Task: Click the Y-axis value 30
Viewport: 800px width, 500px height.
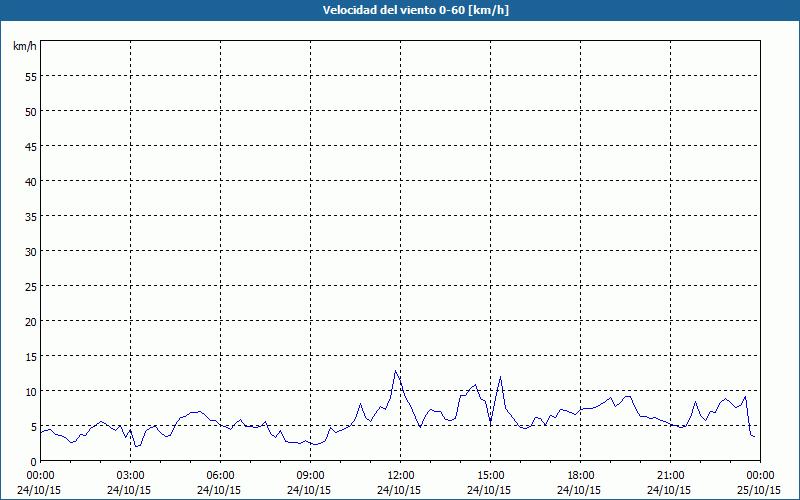Action: tap(31, 251)
